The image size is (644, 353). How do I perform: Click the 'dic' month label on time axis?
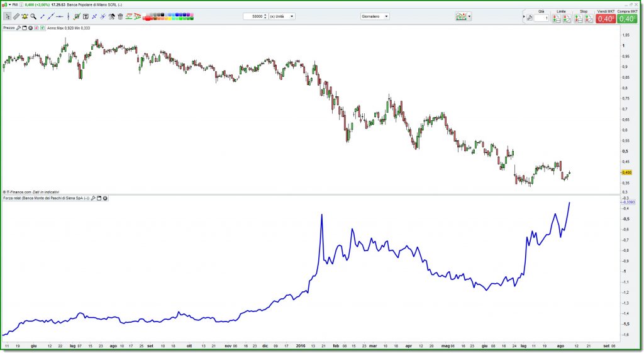point(265,346)
